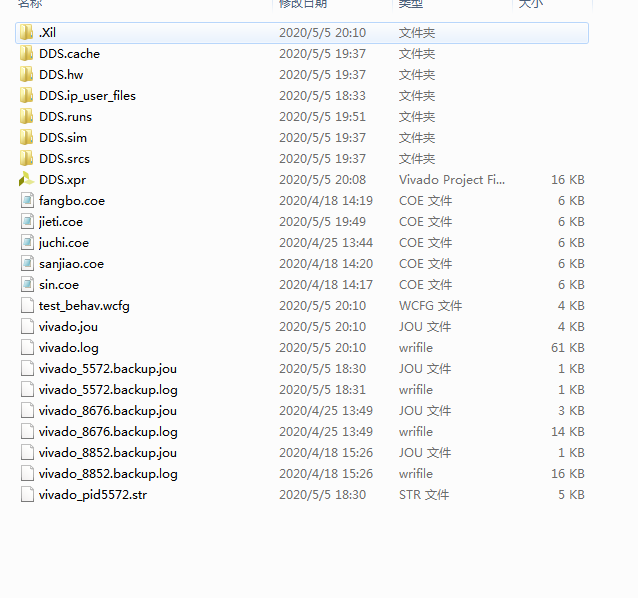Sort by the 类型 column header
The image size is (638, 598).
tap(411, 4)
